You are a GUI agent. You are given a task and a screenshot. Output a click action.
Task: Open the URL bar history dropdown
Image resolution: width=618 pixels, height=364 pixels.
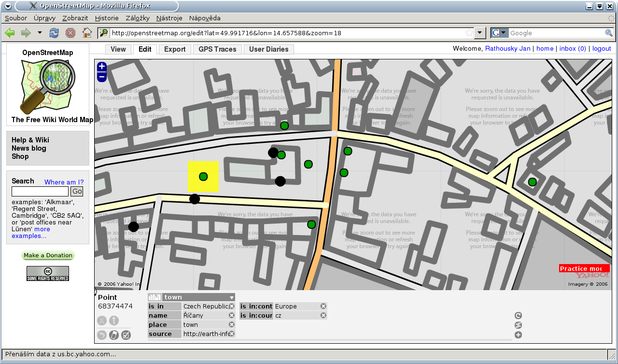pyautogui.click(x=480, y=33)
